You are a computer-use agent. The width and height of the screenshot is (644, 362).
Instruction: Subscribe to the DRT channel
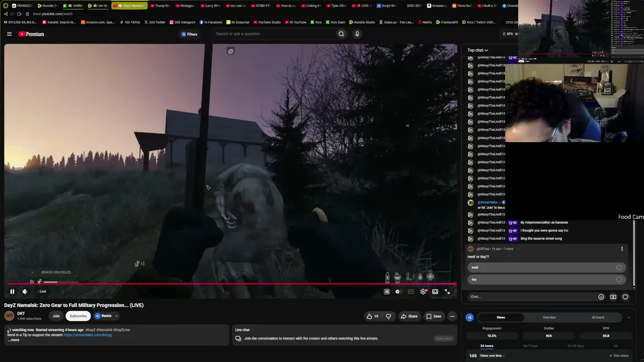[78, 316]
